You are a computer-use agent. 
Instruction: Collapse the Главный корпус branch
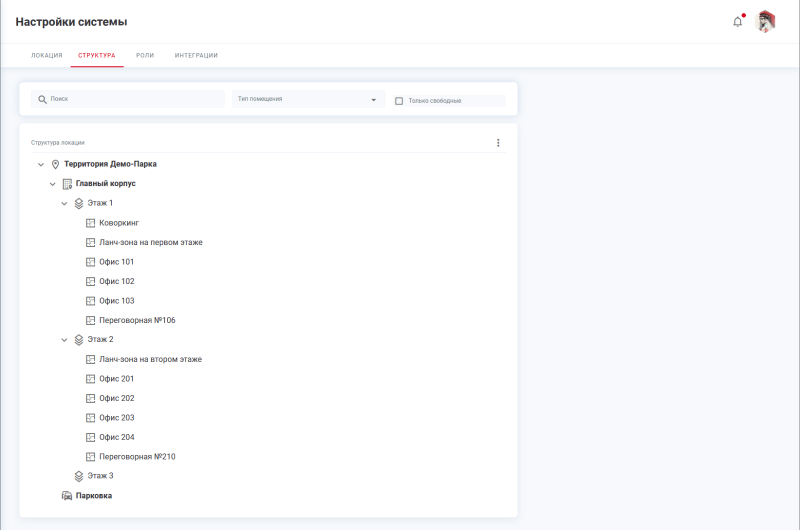53,184
